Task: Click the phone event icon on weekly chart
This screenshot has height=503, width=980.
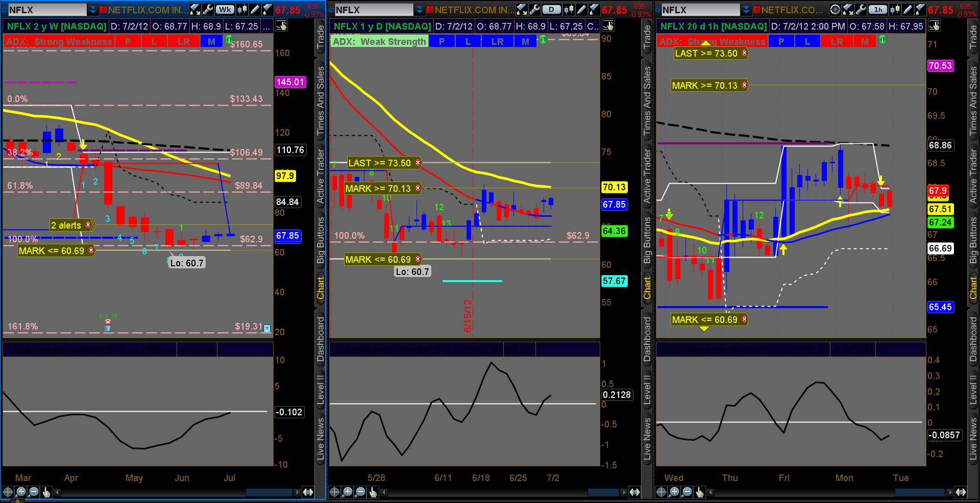Action: coord(108,322)
